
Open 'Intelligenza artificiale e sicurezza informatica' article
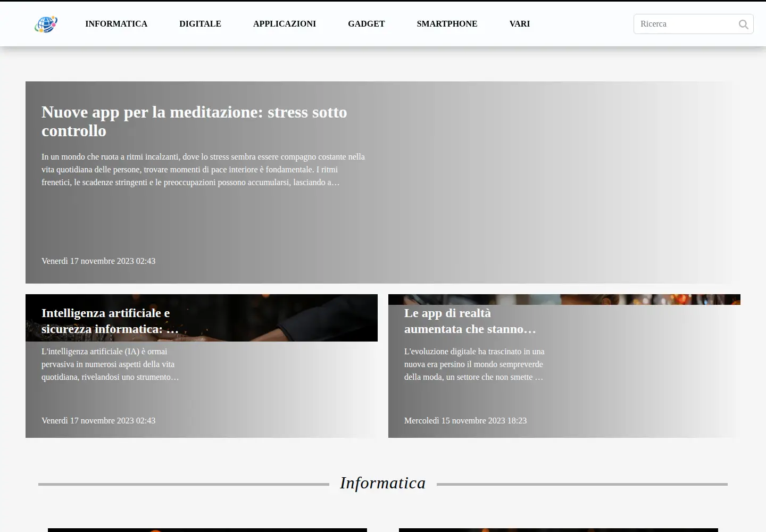coord(110,321)
